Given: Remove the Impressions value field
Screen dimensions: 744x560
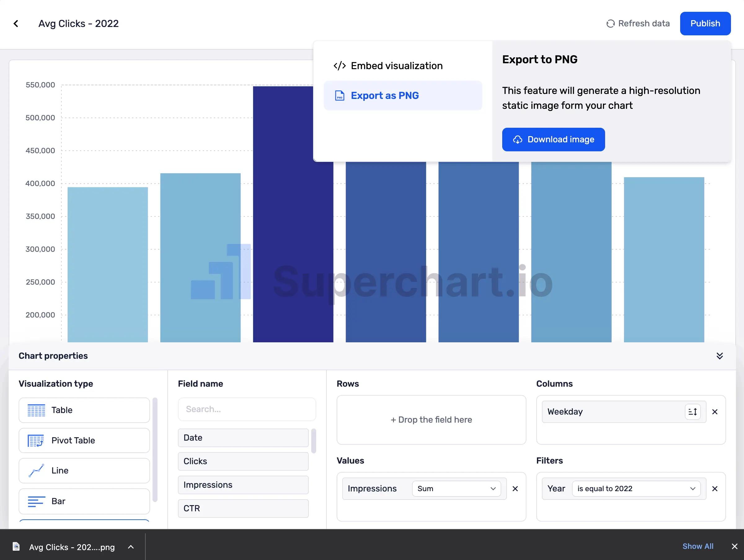Looking at the screenshot, I should point(515,489).
